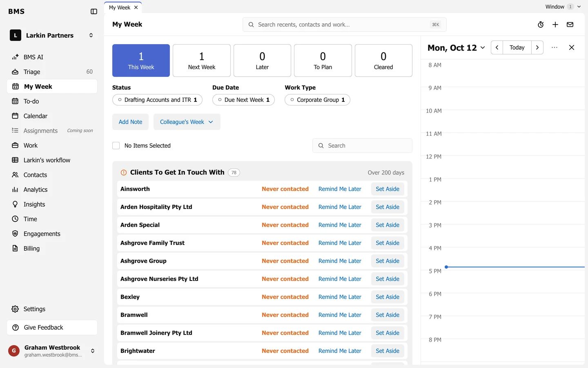
Task: Select the Later tab
Action: (262, 61)
